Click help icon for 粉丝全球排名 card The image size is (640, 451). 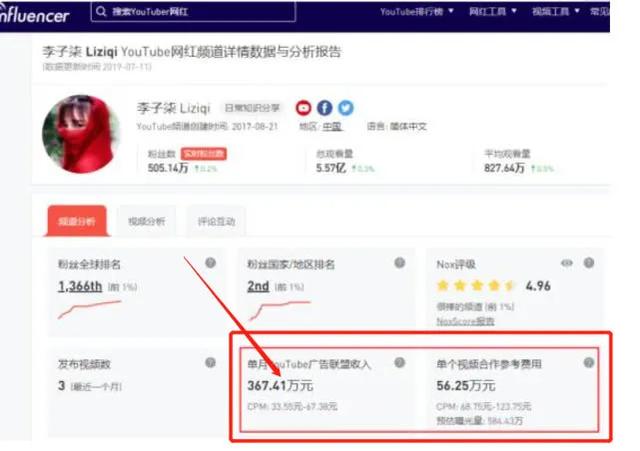pyautogui.click(x=211, y=263)
